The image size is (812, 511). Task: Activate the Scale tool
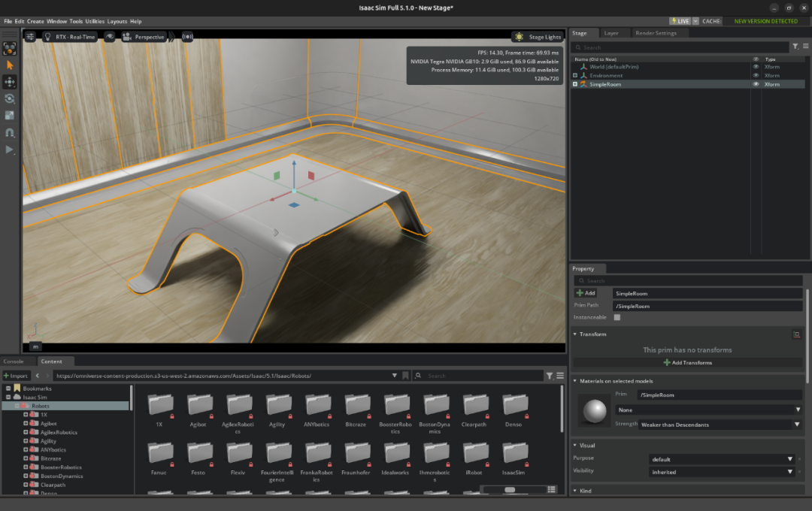[9, 116]
